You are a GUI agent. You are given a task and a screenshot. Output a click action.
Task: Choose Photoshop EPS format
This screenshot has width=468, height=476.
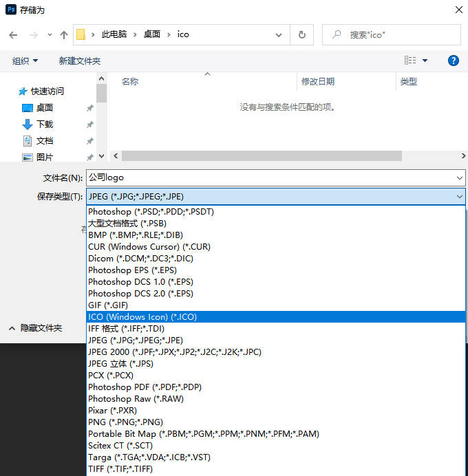pos(276,270)
